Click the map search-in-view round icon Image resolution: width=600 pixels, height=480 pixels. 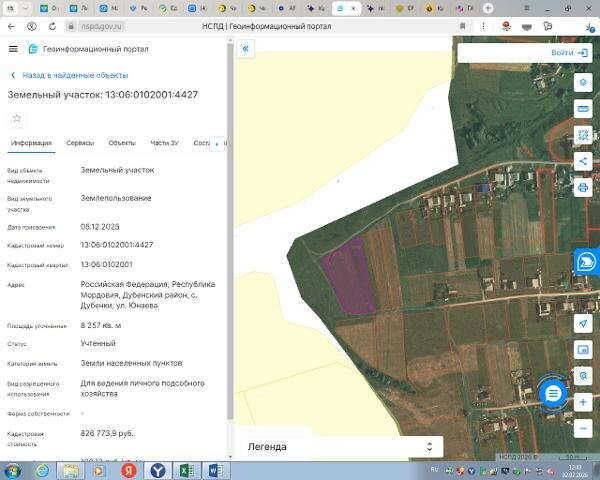[583, 376]
